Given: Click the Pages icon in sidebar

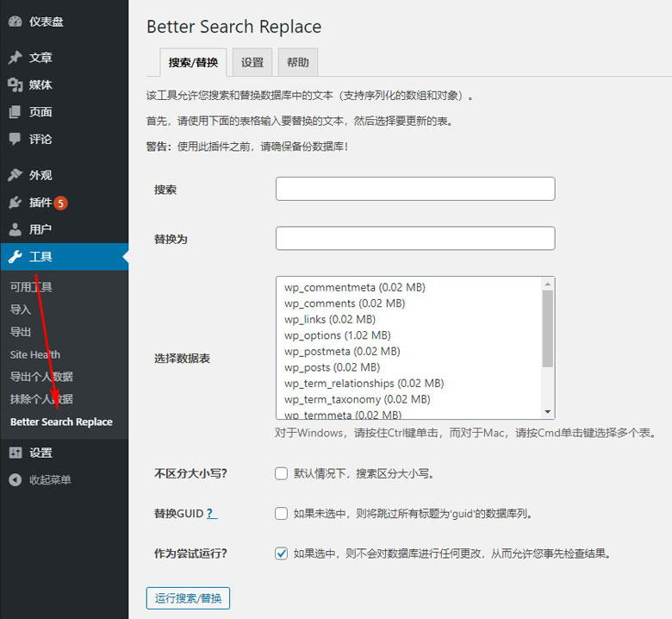Looking at the screenshot, I should click(x=15, y=112).
